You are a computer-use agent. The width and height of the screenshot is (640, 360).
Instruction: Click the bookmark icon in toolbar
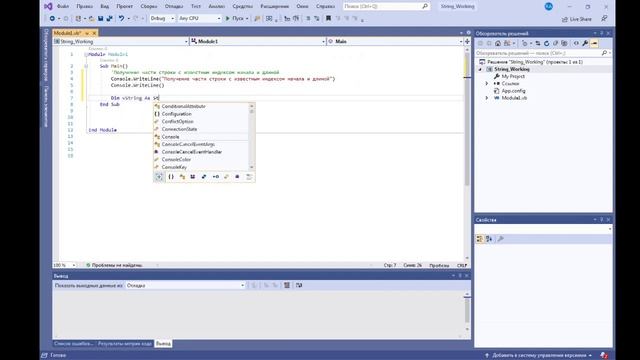[x=328, y=18]
